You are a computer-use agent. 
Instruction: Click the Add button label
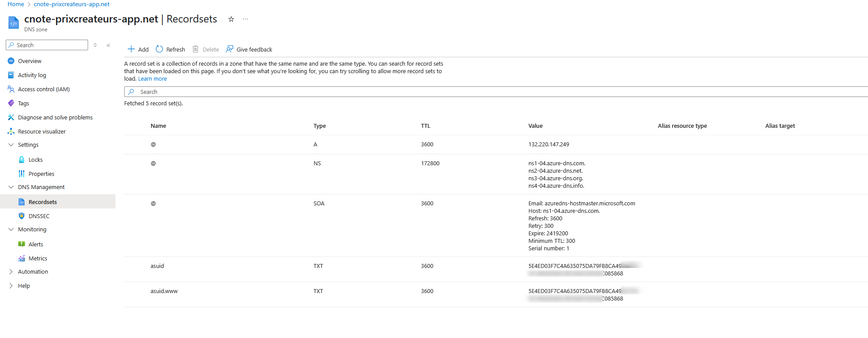point(144,49)
